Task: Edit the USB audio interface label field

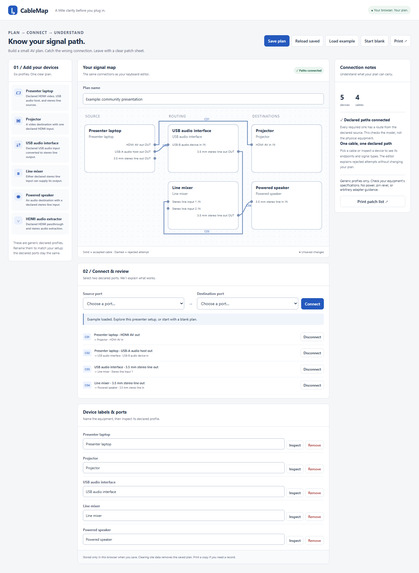Action: (183, 492)
